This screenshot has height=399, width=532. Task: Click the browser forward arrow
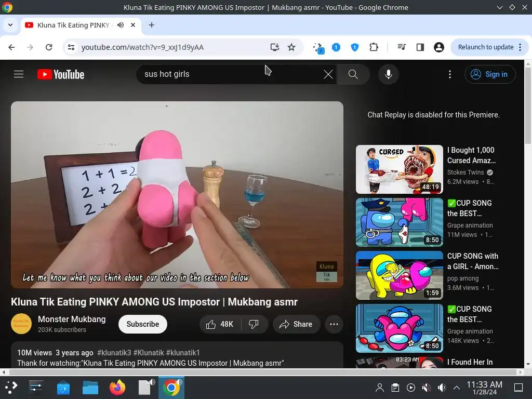[30, 47]
